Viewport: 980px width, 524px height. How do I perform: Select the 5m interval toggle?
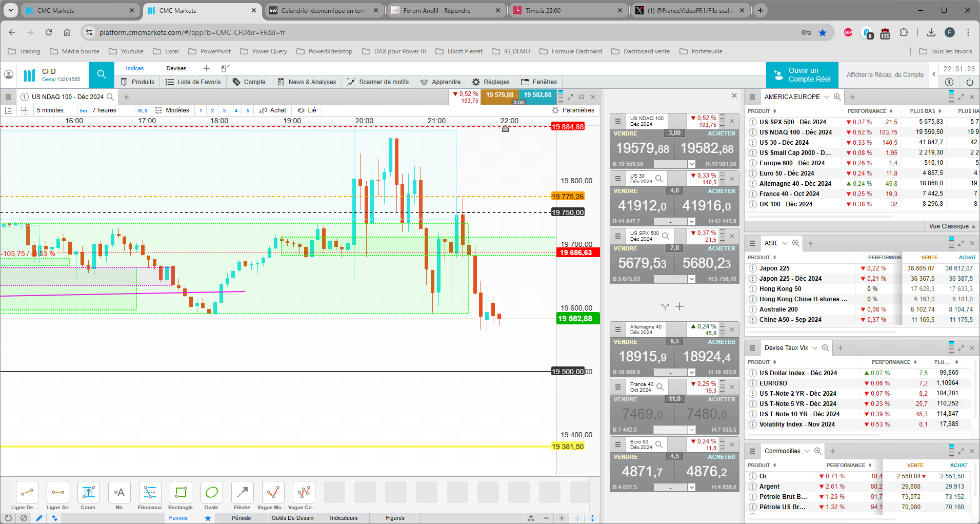click(x=83, y=110)
